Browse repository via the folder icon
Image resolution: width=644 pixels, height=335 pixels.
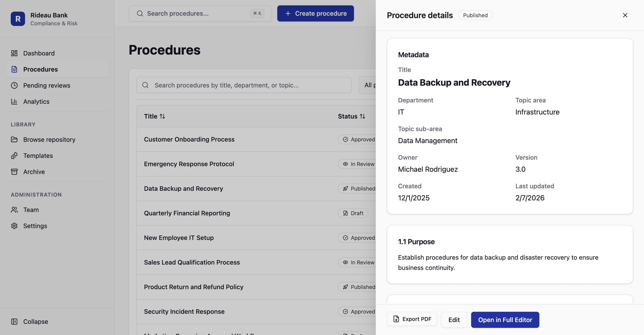[x=14, y=140]
